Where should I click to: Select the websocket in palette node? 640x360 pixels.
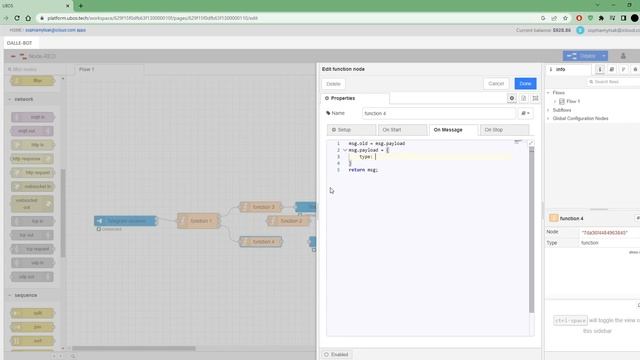[33, 187]
